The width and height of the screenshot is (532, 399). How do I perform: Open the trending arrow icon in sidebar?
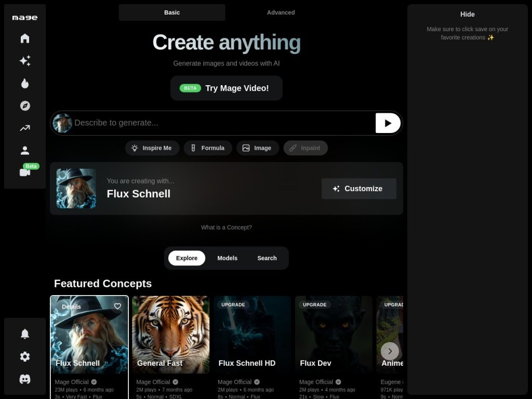(25, 128)
